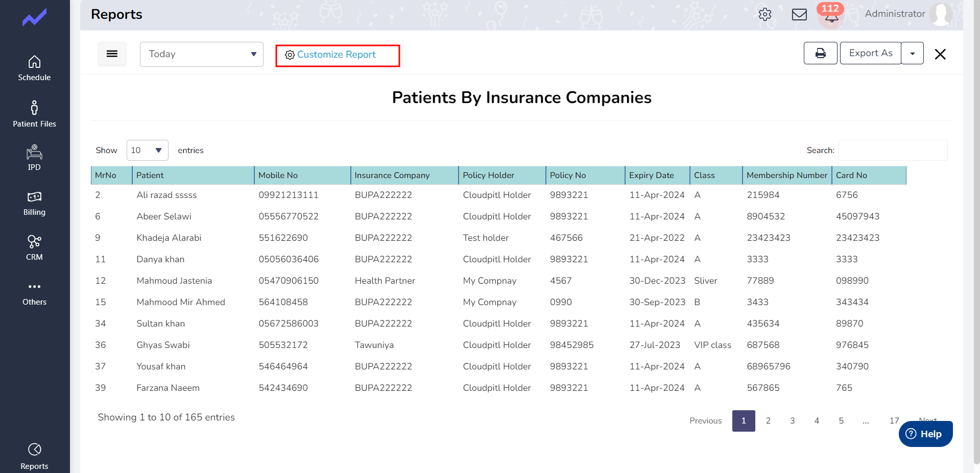Sort by MrNo column
Viewport: 980px width, 473px height.
[x=111, y=175]
